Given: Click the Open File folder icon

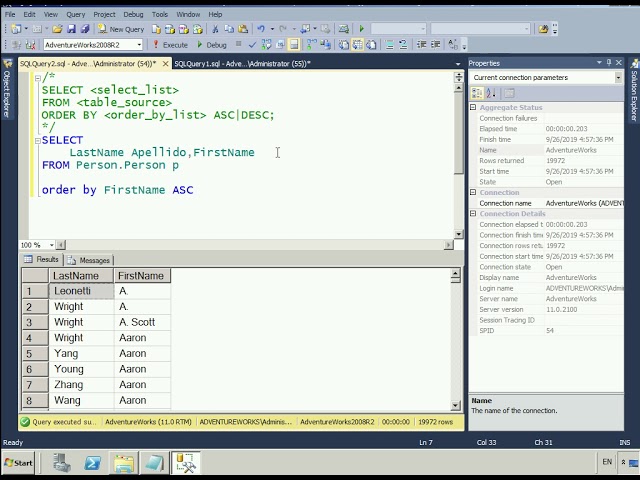Looking at the screenshot, I should coord(58,29).
